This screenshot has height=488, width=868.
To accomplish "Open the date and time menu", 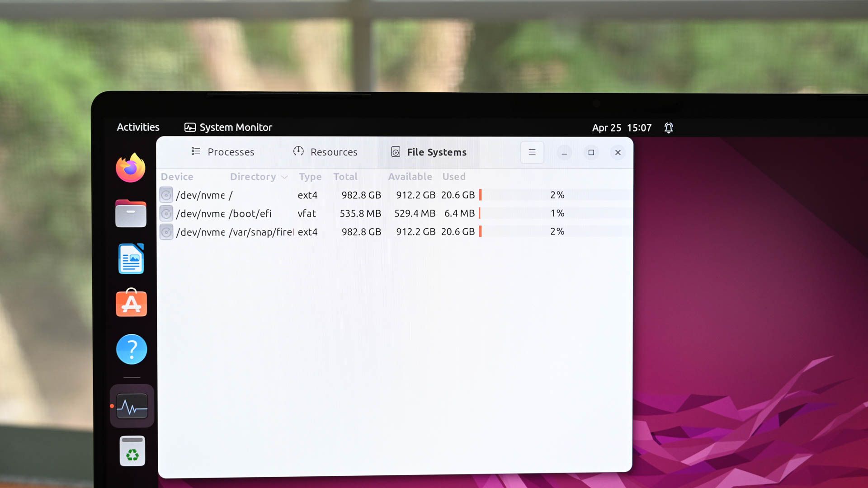I will point(622,128).
